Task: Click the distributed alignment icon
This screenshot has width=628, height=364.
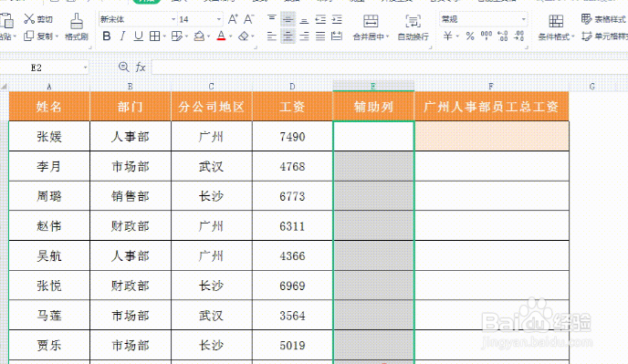Action: (x=337, y=36)
